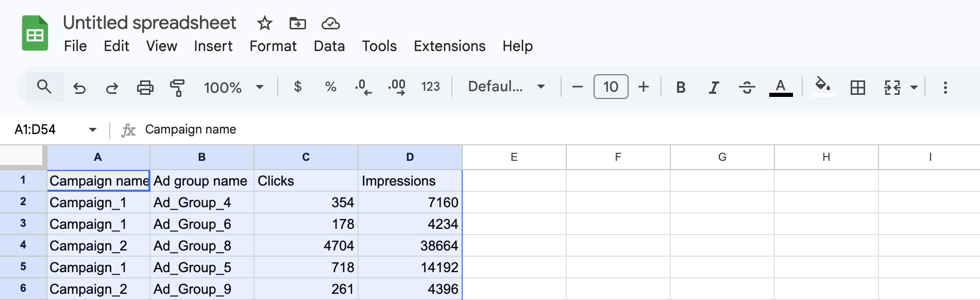This screenshot has width=980, height=300.
Task: Toggle italic formatting
Action: coord(714,88)
